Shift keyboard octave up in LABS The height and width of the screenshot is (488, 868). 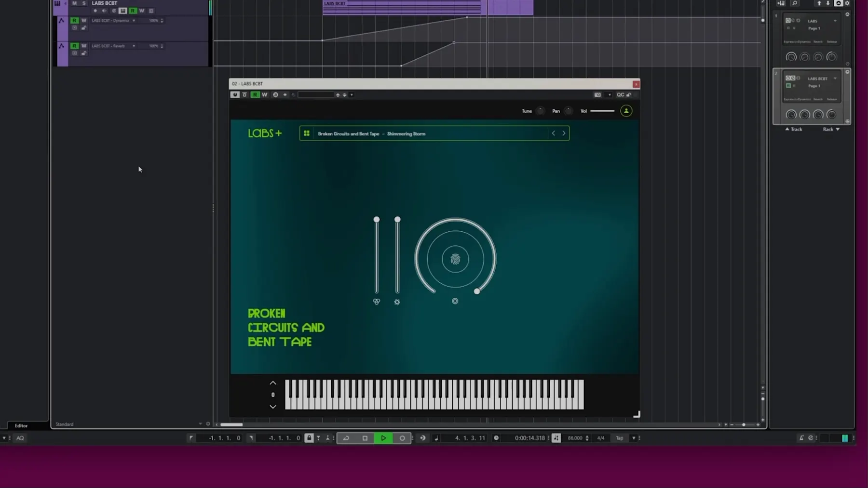(x=273, y=383)
